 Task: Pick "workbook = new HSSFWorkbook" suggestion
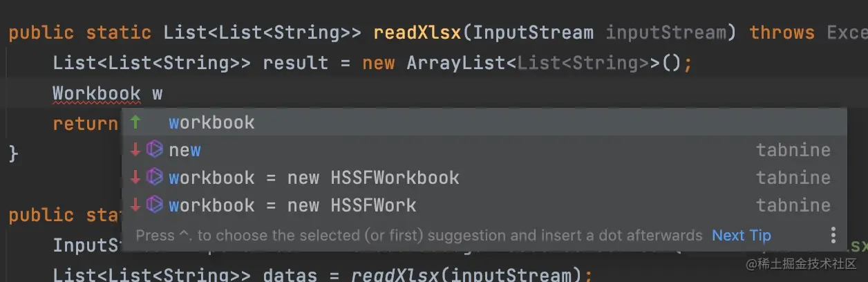(x=484, y=178)
